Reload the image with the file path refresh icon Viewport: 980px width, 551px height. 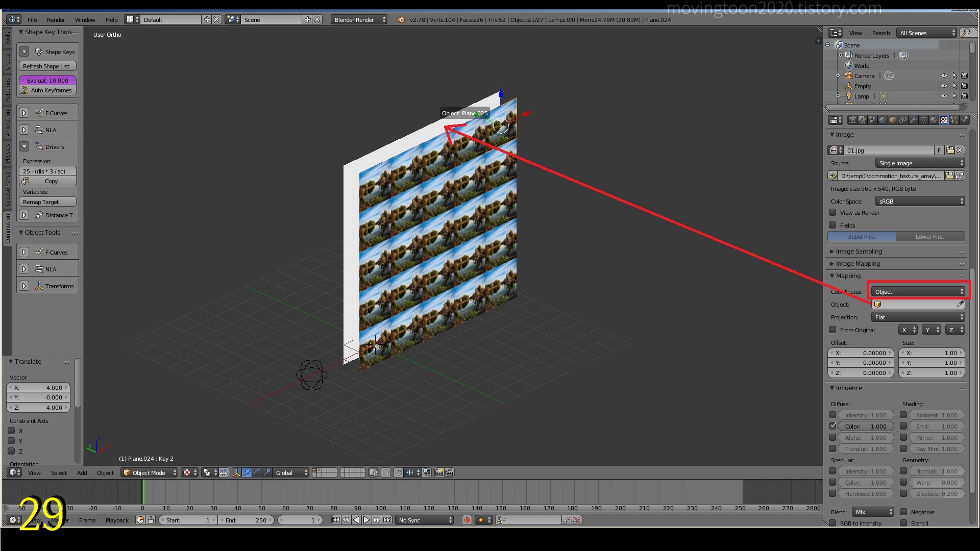click(960, 176)
